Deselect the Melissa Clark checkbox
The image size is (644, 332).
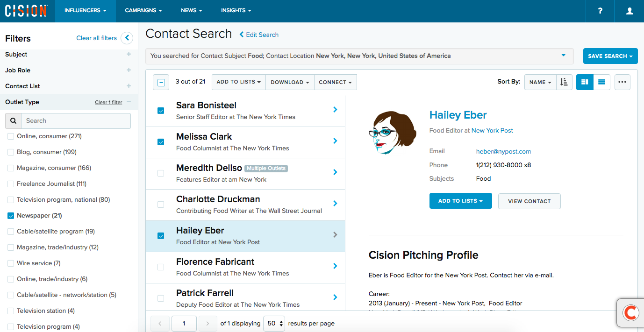[161, 142]
